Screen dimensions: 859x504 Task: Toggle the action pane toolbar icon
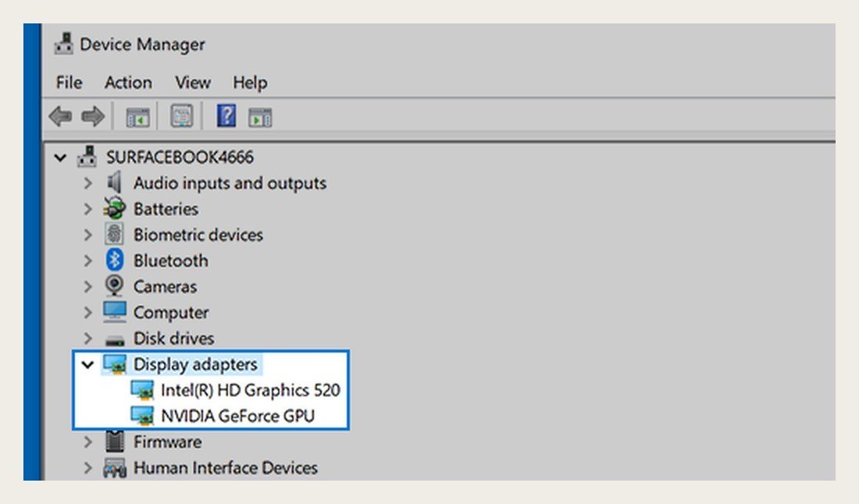[x=260, y=117]
